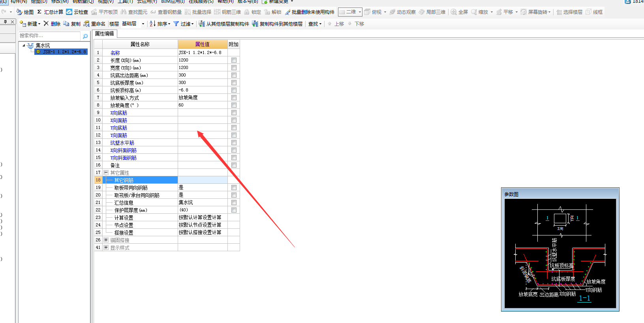
Task: Collapse the 其它属性 group
Action: [x=106, y=172]
